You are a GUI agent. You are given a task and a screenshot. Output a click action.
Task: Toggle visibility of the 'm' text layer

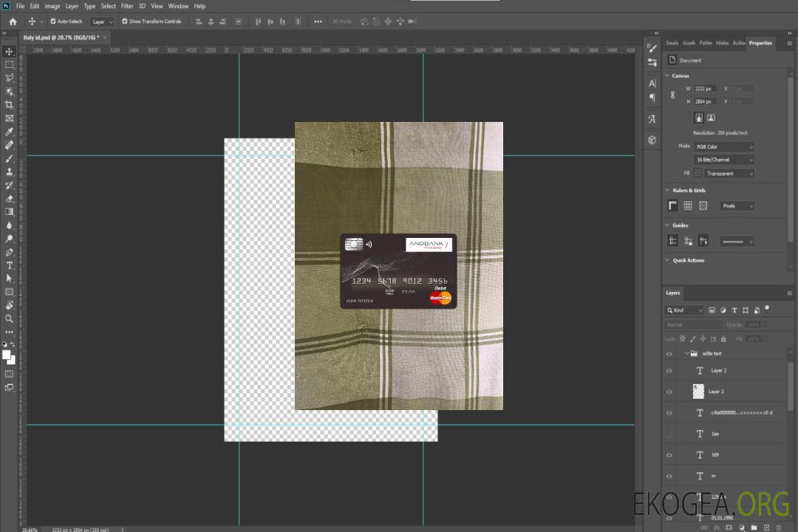669,477
